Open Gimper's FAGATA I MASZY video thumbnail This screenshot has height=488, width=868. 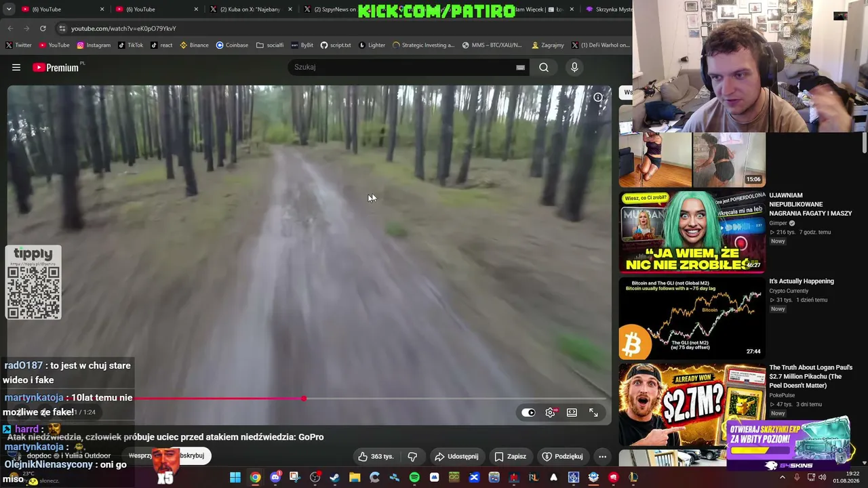tap(692, 232)
